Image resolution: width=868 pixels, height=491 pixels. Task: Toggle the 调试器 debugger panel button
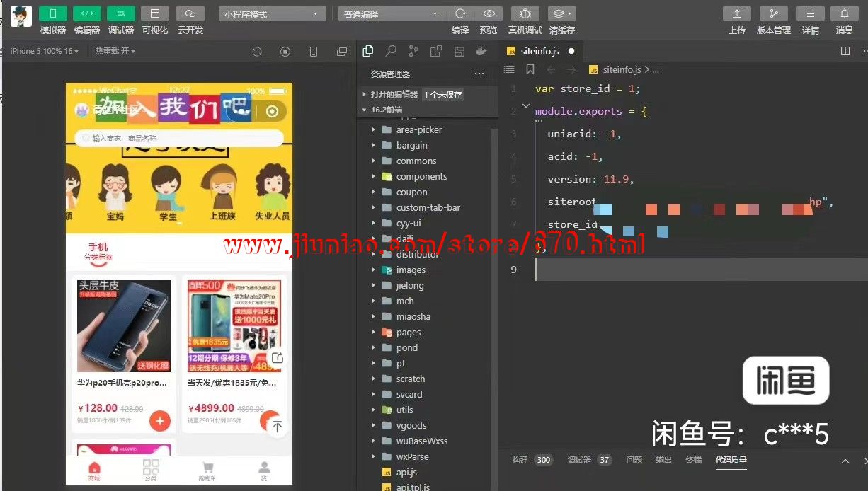click(x=121, y=14)
